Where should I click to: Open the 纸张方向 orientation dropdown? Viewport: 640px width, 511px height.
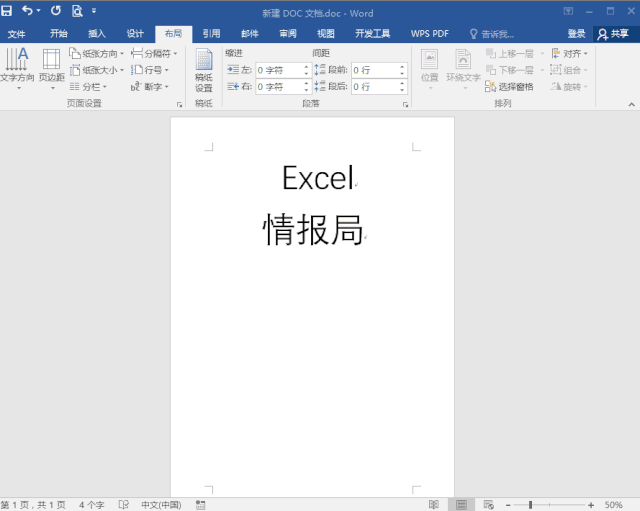(96, 53)
